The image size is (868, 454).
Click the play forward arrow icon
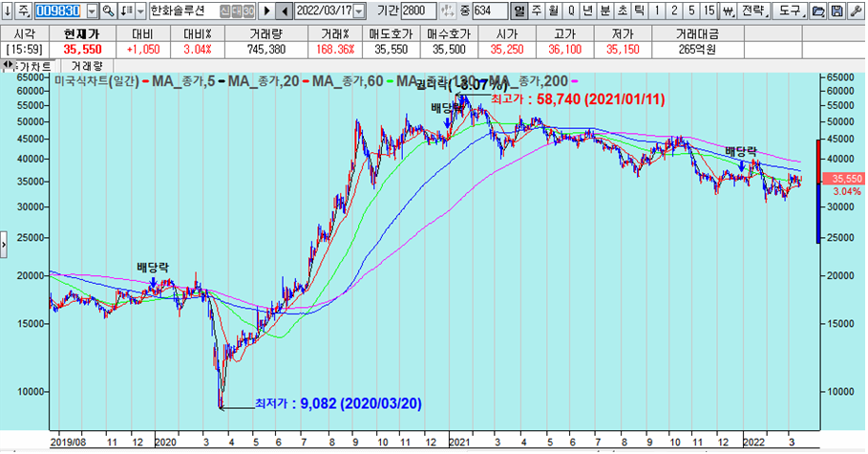click(266, 11)
